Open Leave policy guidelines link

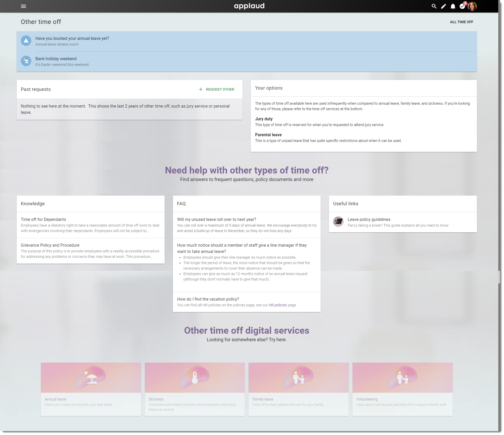coord(403,222)
